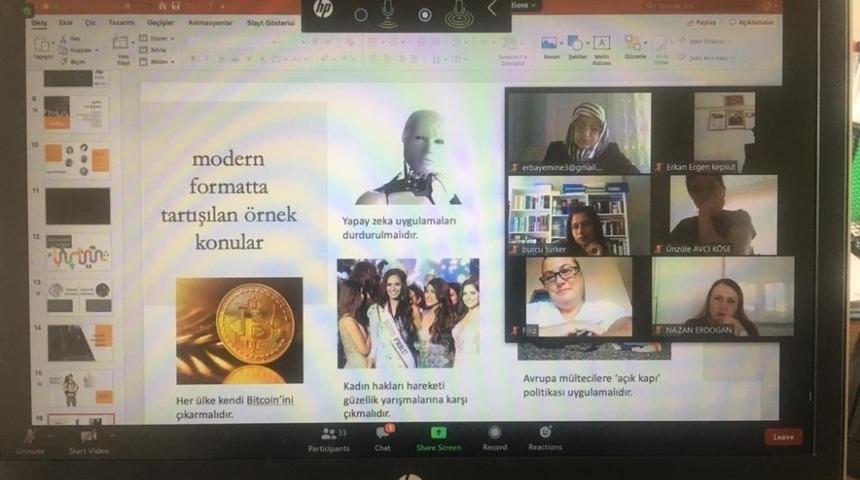Click the green Share Screen button

(438, 439)
